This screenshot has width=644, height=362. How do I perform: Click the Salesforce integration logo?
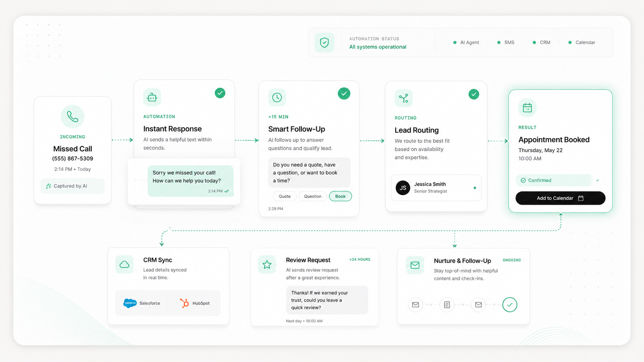[130, 303]
